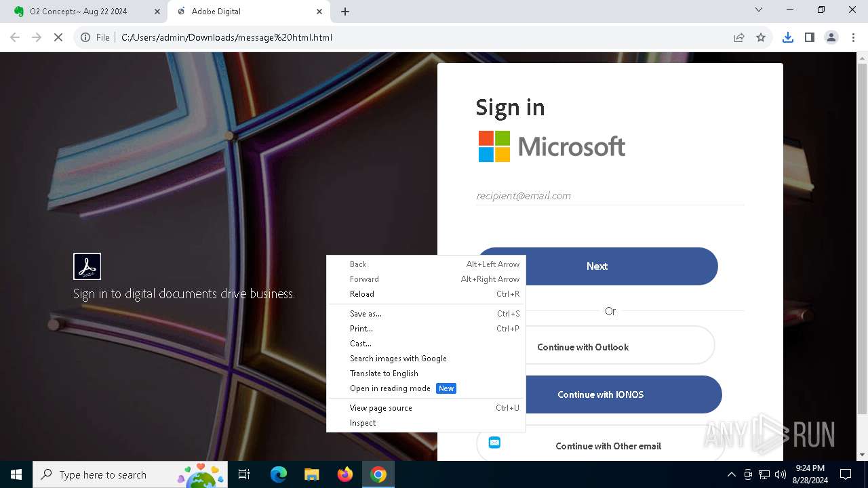View site information icon
Screen dimensions: 868x488
tap(85, 37)
